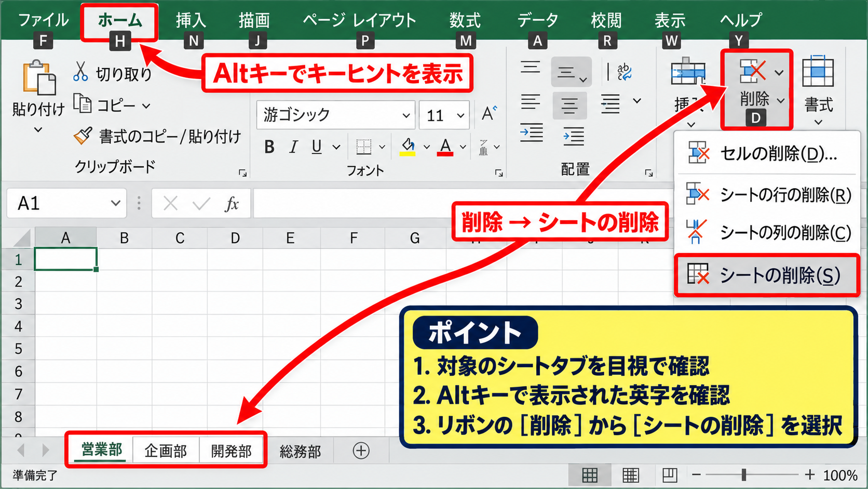This screenshot has height=489, width=868.
Task: Open クリップボード dialog launcher
Action: coord(242,173)
